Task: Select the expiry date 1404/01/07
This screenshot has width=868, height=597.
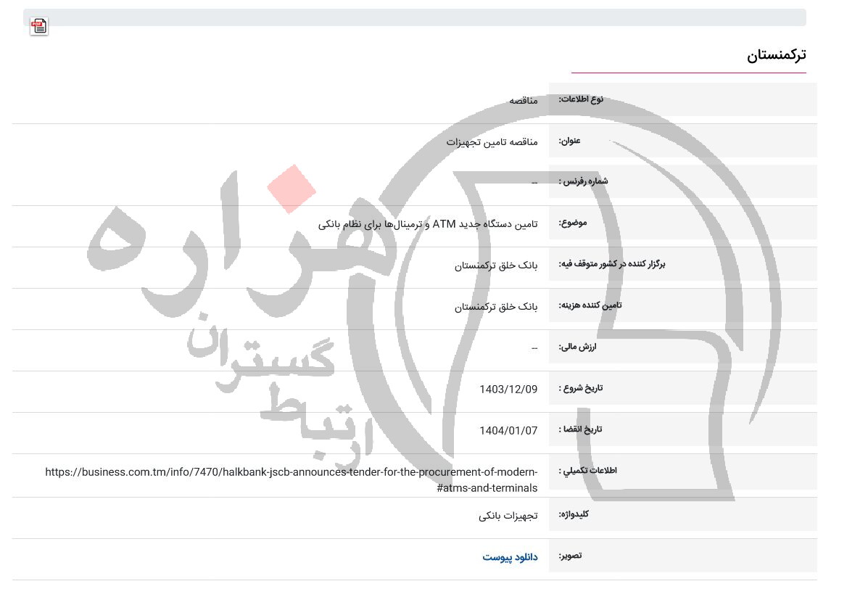Action: (508, 430)
